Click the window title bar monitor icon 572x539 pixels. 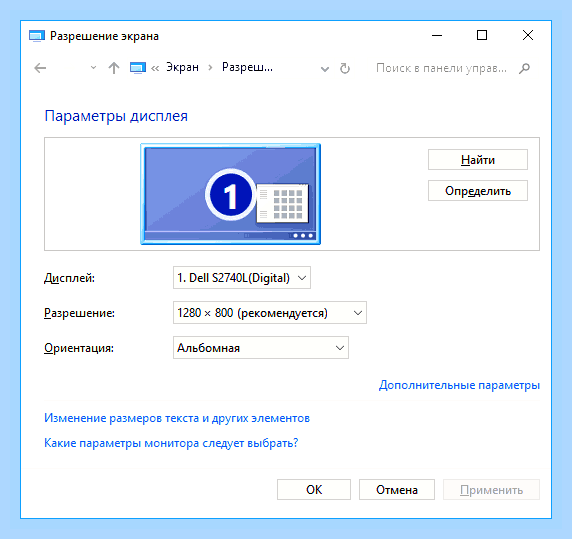(37, 36)
